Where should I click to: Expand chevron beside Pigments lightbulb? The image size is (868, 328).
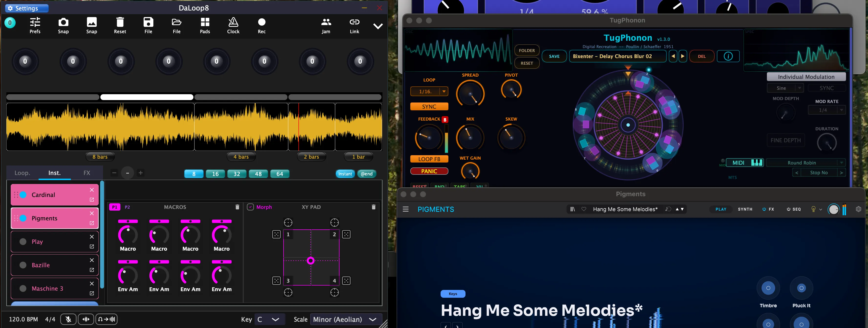coord(820,209)
